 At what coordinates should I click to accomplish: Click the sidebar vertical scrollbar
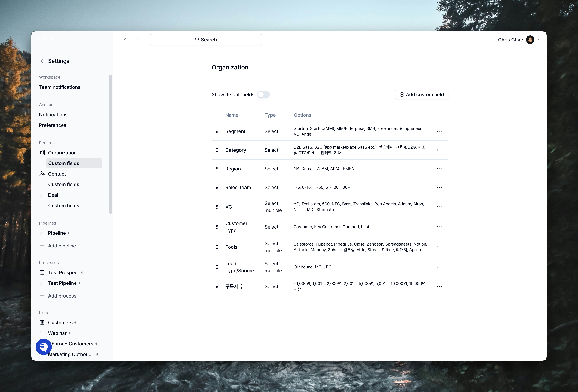click(111, 144)
